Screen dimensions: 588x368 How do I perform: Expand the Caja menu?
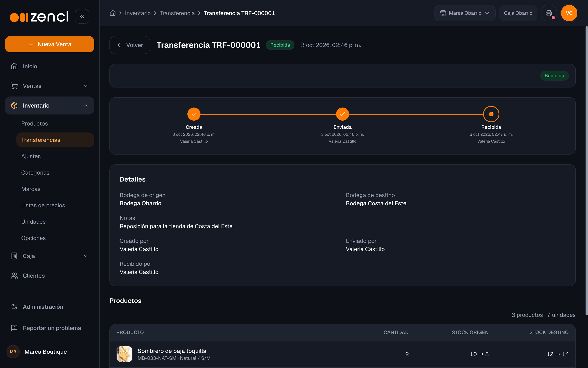(x=50, y=256)
